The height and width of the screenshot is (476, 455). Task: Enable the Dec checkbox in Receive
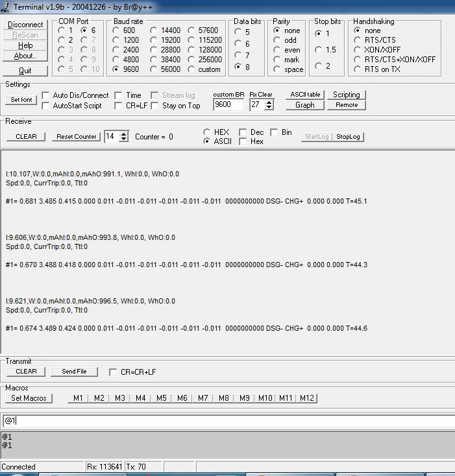coord(243,132)
